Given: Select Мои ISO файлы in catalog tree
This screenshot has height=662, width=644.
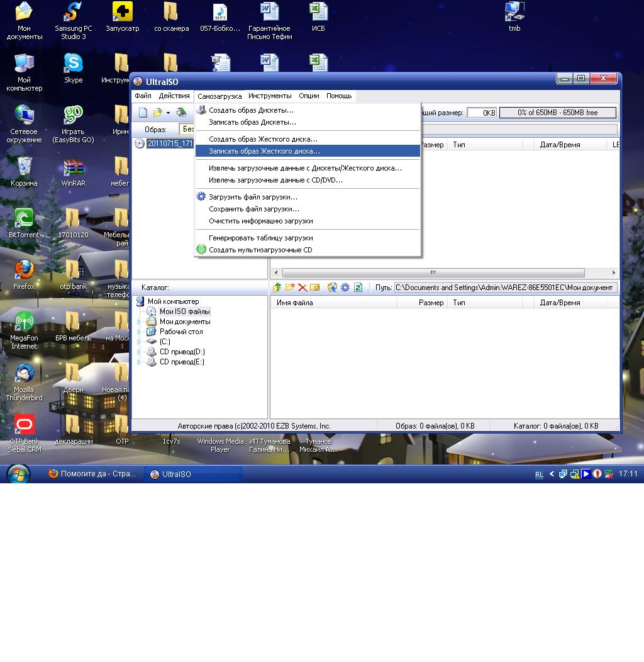Looking at the screenshot, I should point(184,311).
